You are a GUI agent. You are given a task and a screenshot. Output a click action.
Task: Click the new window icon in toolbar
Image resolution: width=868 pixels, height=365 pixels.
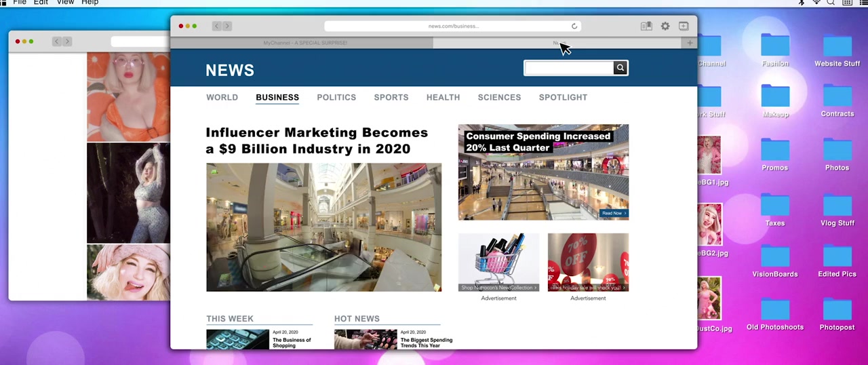click(x=684, y=26)
